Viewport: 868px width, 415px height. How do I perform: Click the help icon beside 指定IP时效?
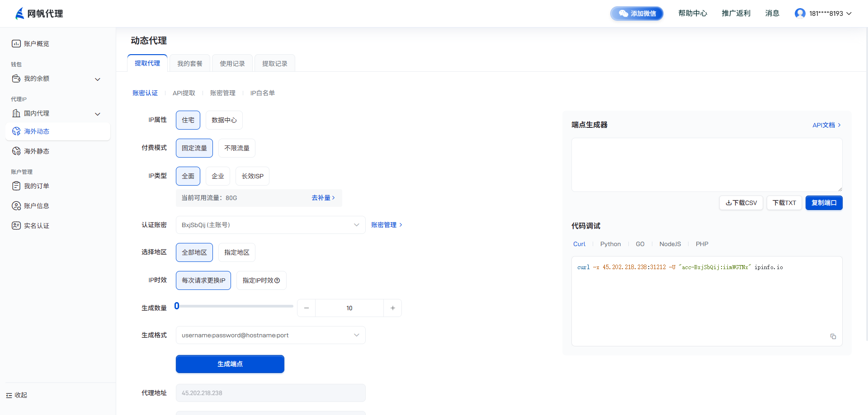[x=277, y=280]
